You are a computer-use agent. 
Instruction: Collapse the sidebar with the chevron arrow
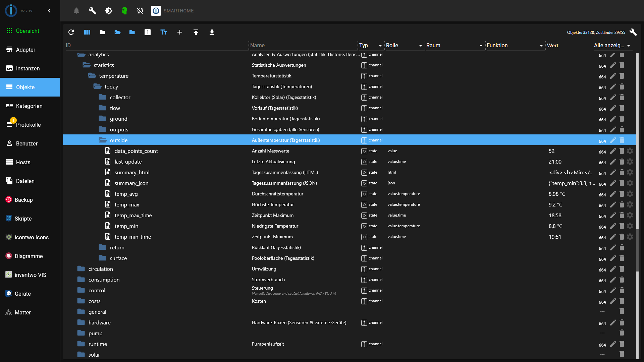[49, 11]
